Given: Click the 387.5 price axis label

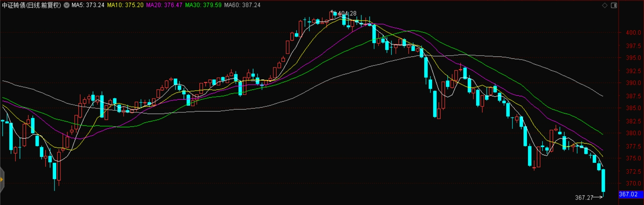Looking at the screenshot, I should (x=633, y=96).
